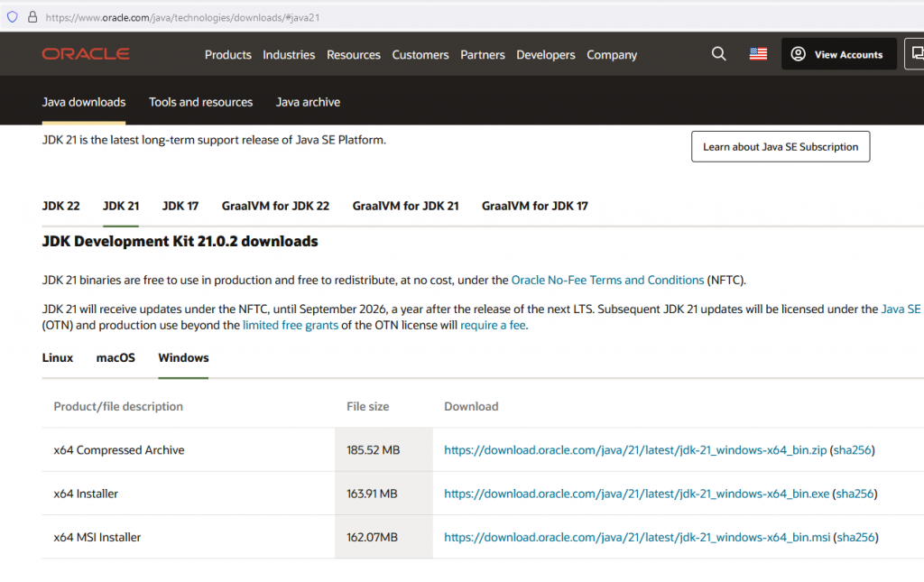Click the US flag country selector

tap(758, 54)
